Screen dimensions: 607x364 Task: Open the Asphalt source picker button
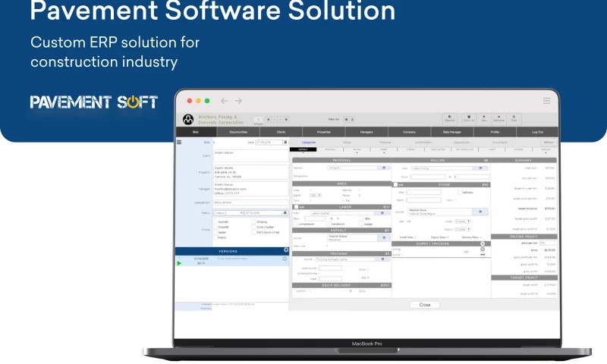pos(384,237)
